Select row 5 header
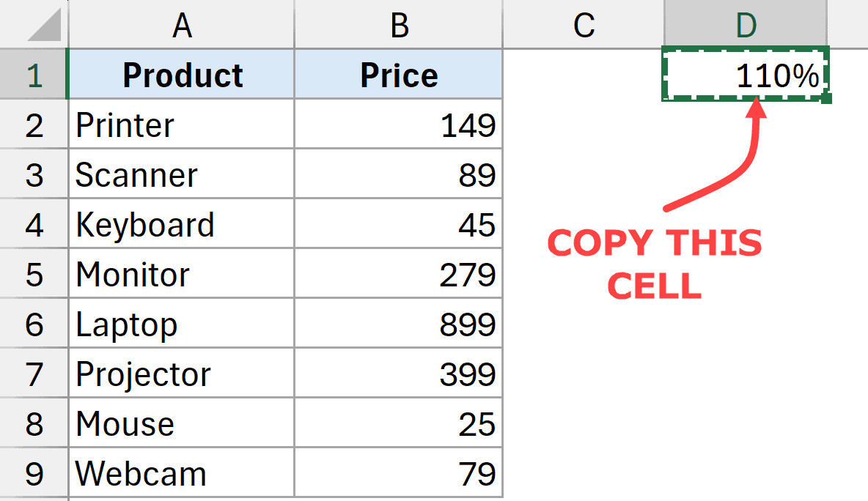 click(34, 275)
